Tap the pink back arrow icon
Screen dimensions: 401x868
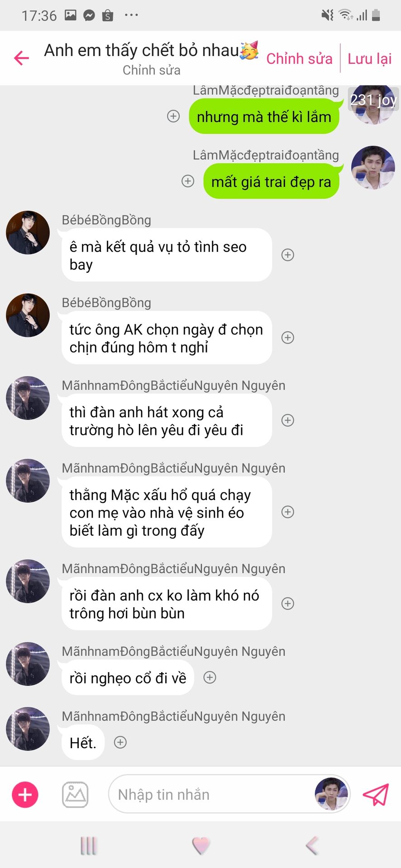tap(21, 58)
